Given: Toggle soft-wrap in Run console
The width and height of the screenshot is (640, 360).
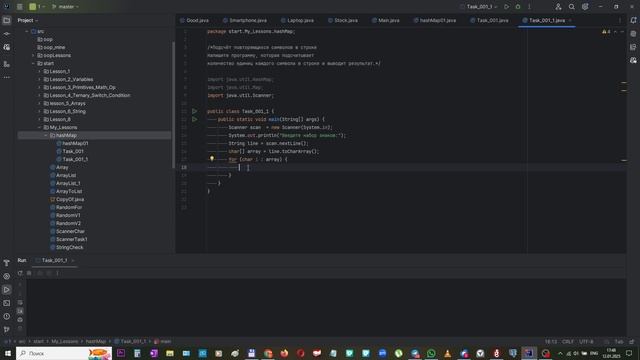Looking at the screenshot, I should (x=20, y=302).
